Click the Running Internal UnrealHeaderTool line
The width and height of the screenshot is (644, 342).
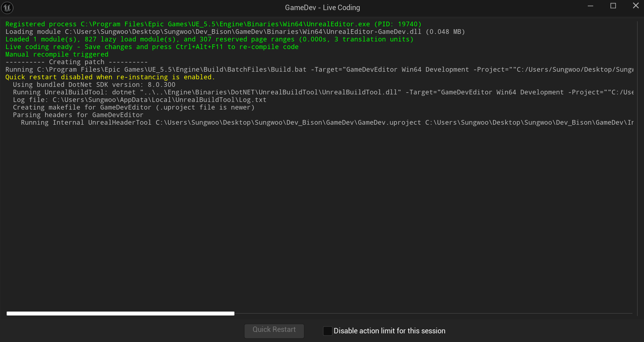click(x=327, y=123)
